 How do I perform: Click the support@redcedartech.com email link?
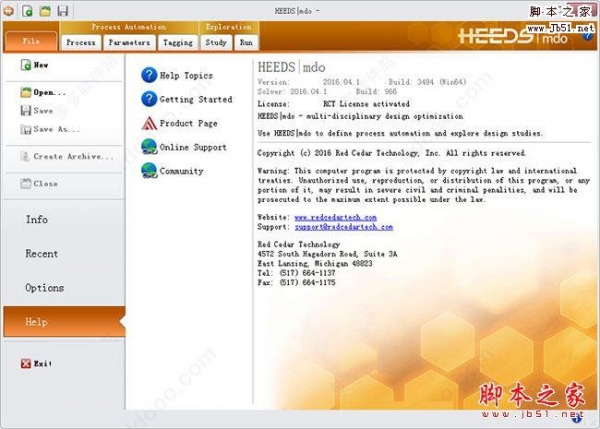(x=344, y=227)
